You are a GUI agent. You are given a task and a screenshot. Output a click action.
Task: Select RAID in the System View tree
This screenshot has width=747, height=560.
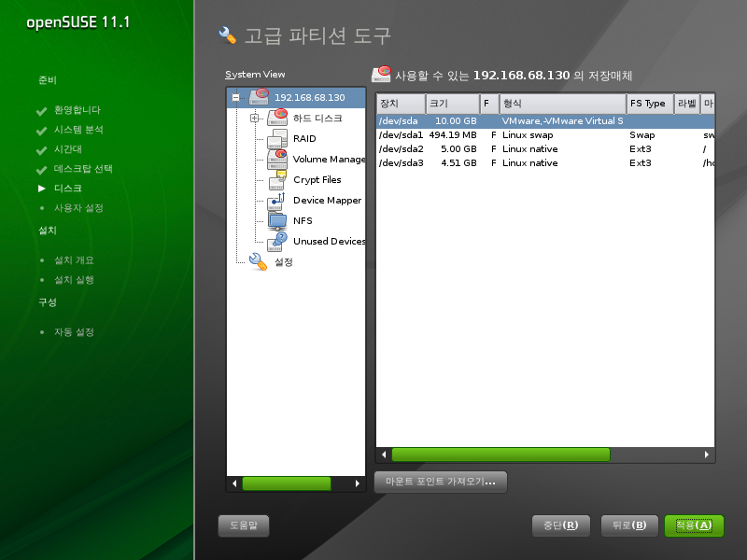click(304, 138)
